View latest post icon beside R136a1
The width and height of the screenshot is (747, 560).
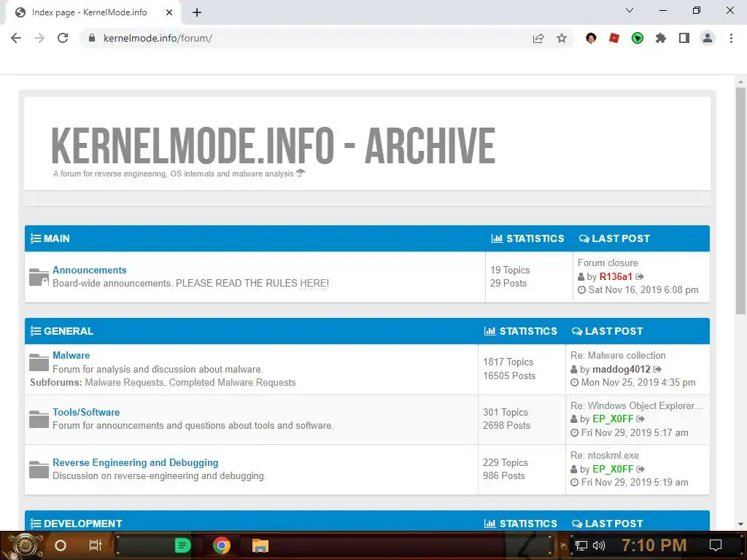point(640,276)
